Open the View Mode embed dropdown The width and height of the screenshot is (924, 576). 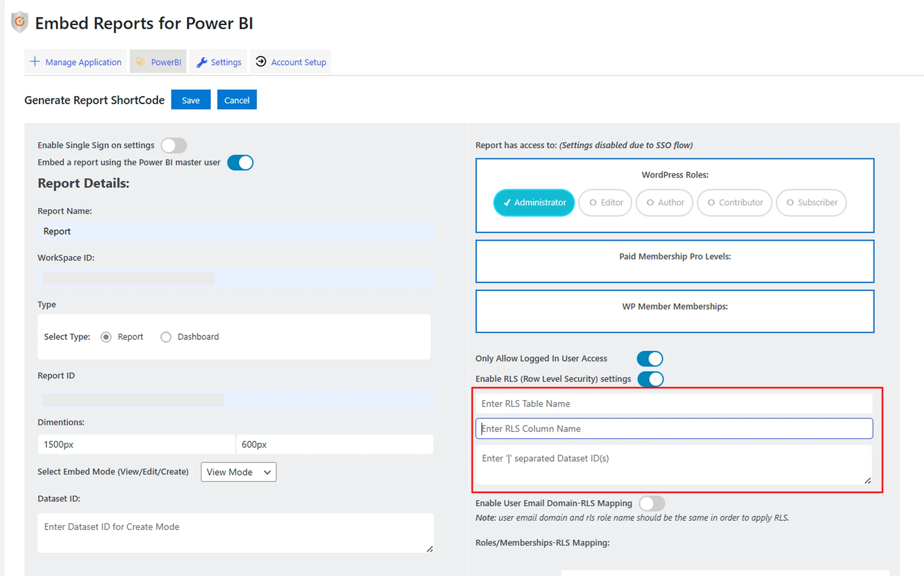click(238, 472)
